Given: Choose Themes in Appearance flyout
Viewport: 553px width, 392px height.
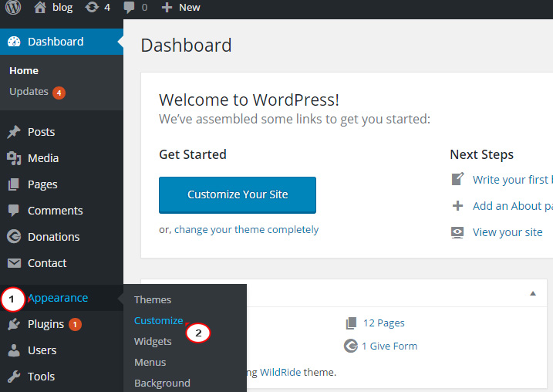Looking at the screenshot, I should coord(153,300).
